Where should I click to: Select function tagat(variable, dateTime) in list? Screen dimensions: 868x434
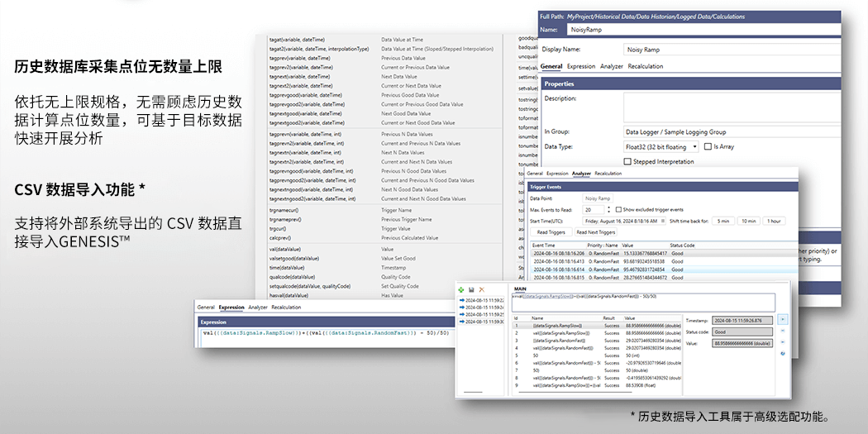click(x=297, y=40)
